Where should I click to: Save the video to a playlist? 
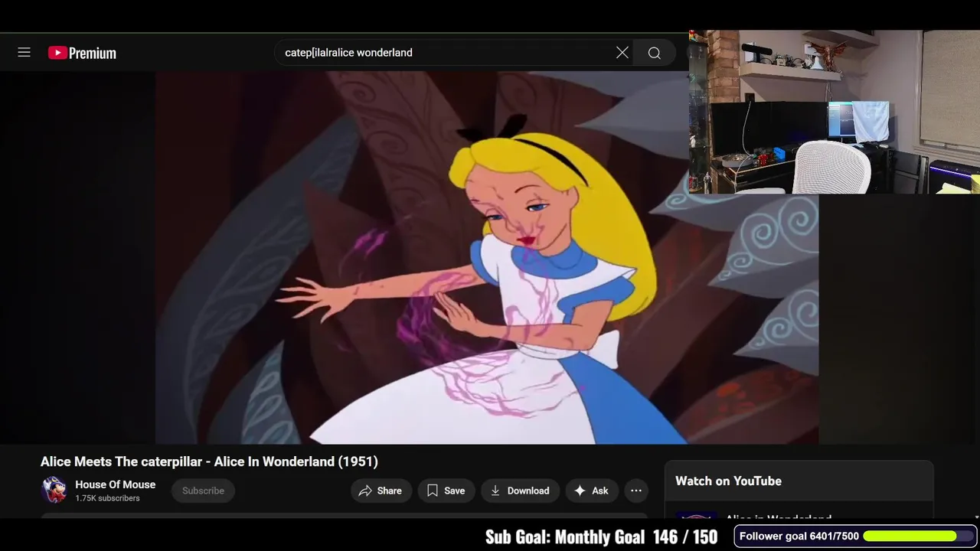coord(446,491)
